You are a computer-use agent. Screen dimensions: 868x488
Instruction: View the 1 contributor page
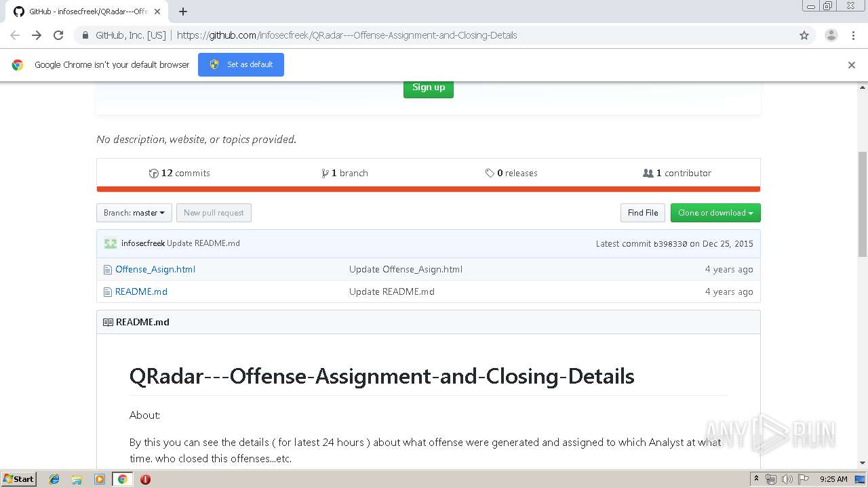pyautogui.click(x=677, y=173)
